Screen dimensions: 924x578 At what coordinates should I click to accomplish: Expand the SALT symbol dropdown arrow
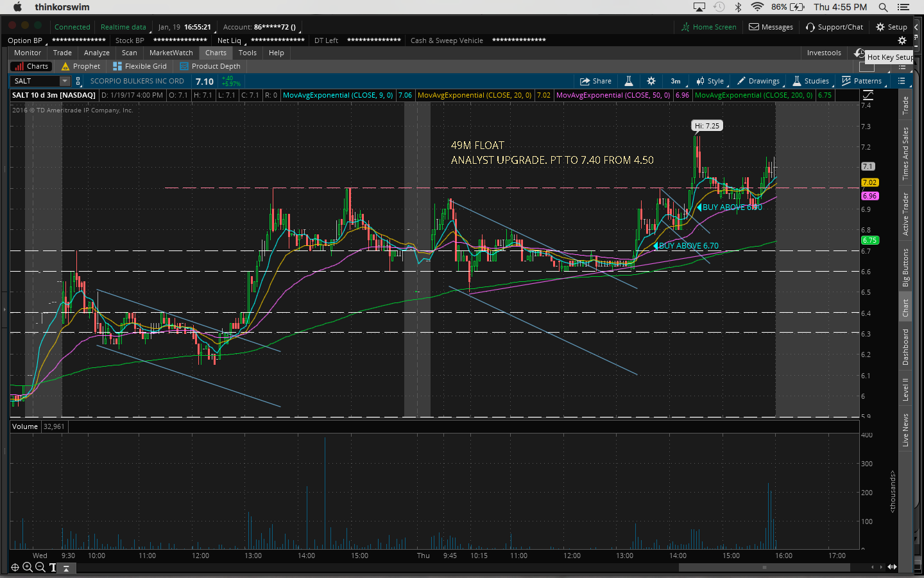click(65, 81)
